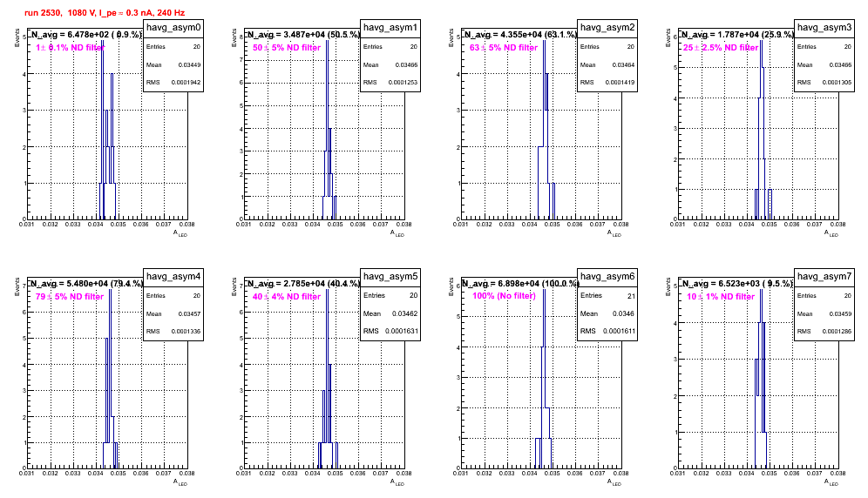Click the Events y-axis title of havg_asym6
The width and height of the screenshot is (868, 498).
coord(451,286)
